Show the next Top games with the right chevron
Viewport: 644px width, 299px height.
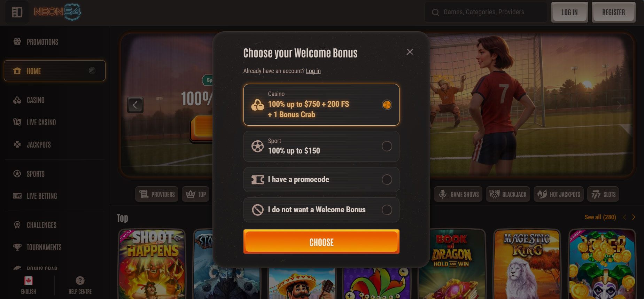(x=634, y=217)
